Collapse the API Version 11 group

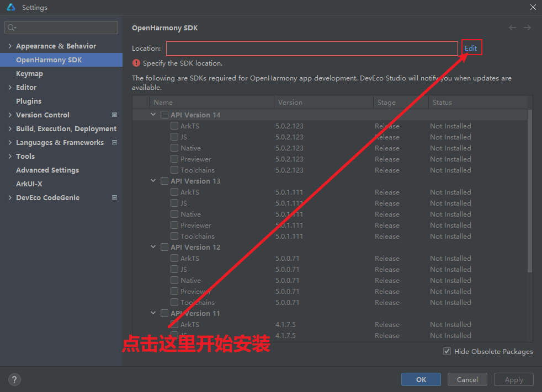(153, 313)
